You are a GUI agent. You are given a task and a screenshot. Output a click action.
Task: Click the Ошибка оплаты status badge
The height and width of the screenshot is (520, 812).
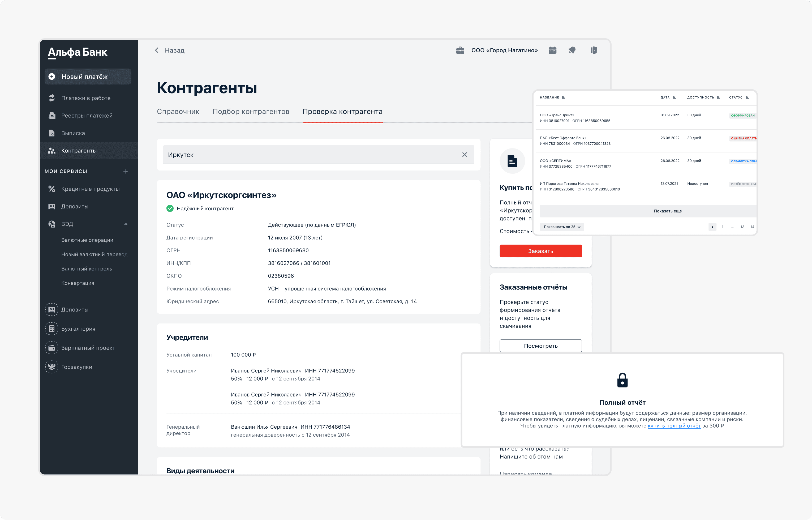743,138
